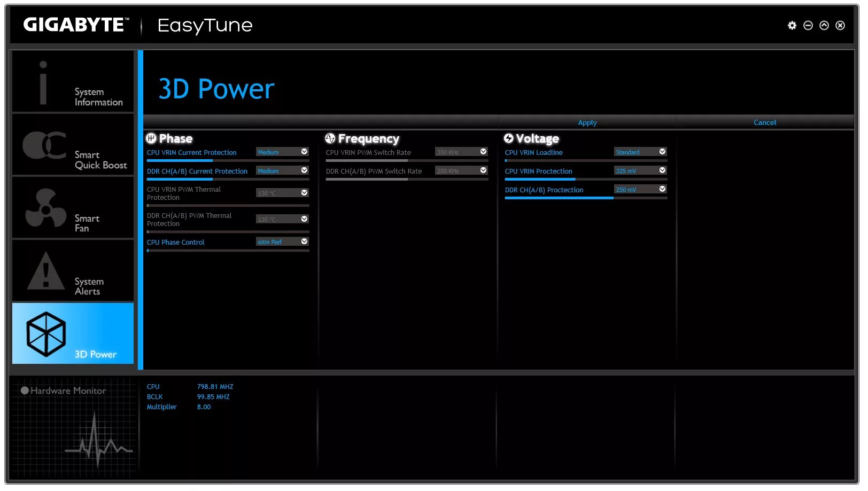Click the CPU 798.81 MHZ reading
This screenshot has height=491, width=868.
pyautogui.click(x=215, y=387)
